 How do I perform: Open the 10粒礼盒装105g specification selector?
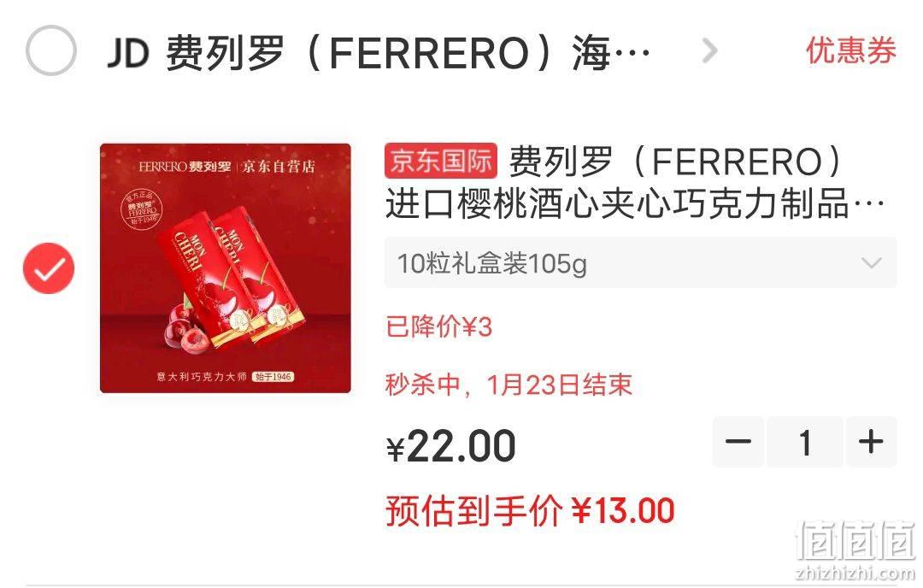[x=640, y=262]
